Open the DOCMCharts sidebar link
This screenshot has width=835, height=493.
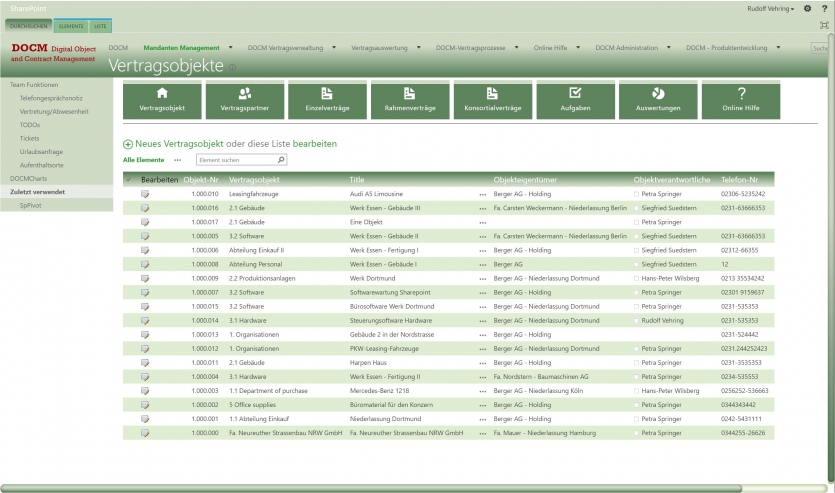(28, 178)
